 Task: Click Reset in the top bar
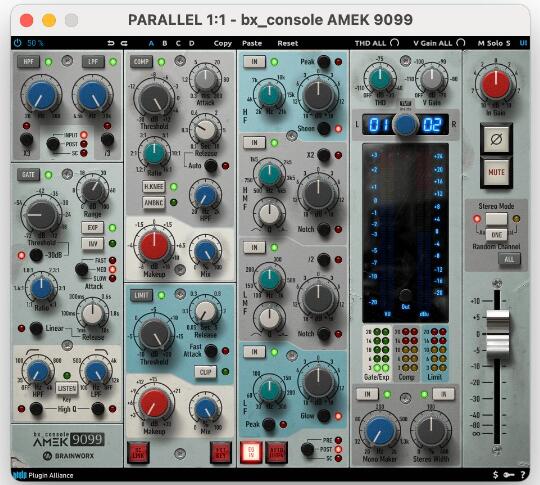click(288, 43)
